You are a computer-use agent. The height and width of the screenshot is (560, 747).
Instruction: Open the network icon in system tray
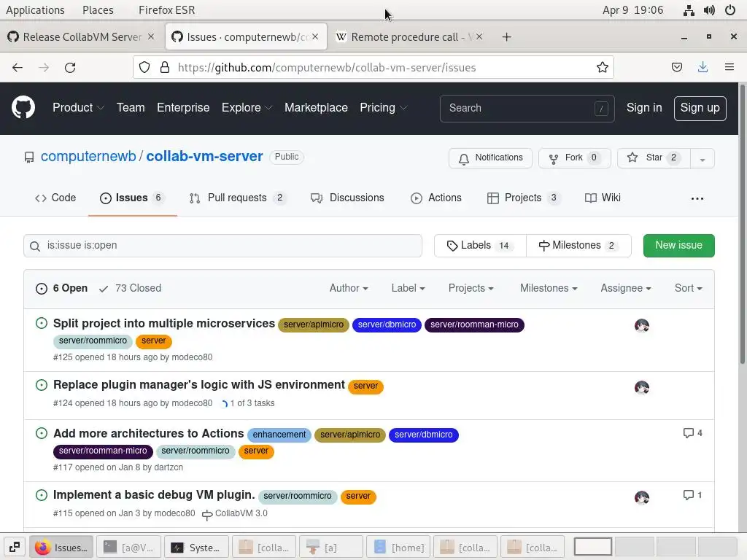pyautogui.click(x=689, y=10)
